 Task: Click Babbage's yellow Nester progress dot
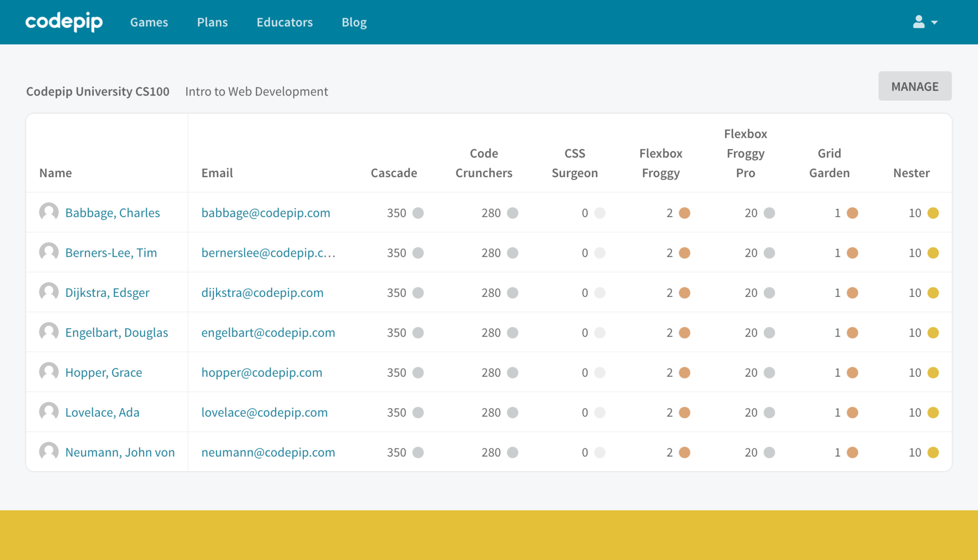click(x=934, y=213)
